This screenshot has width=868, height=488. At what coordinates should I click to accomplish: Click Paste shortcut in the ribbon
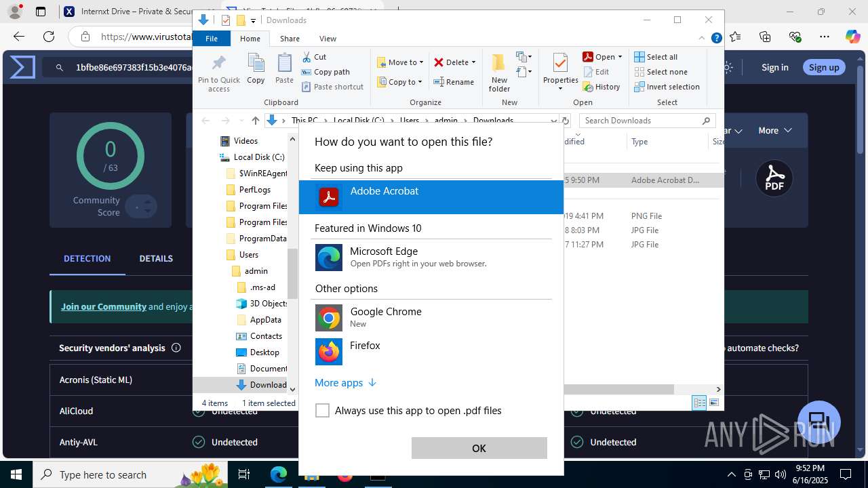click(x=332, y=87)
